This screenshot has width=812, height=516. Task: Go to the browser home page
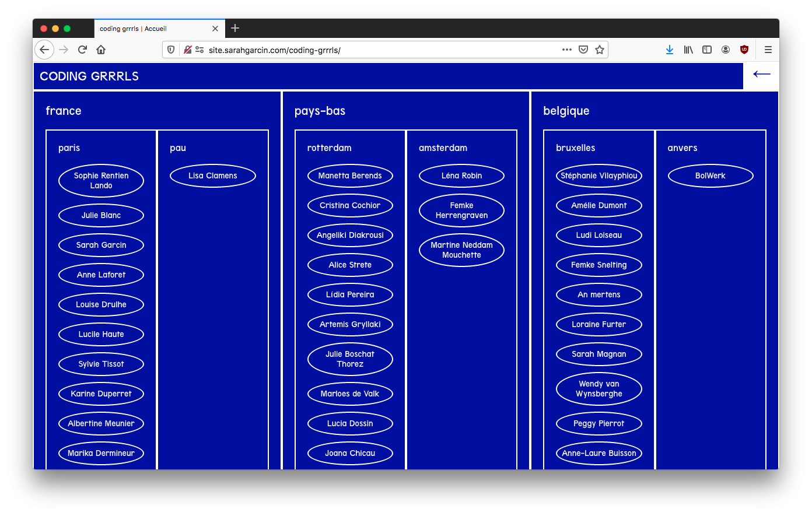101,50
